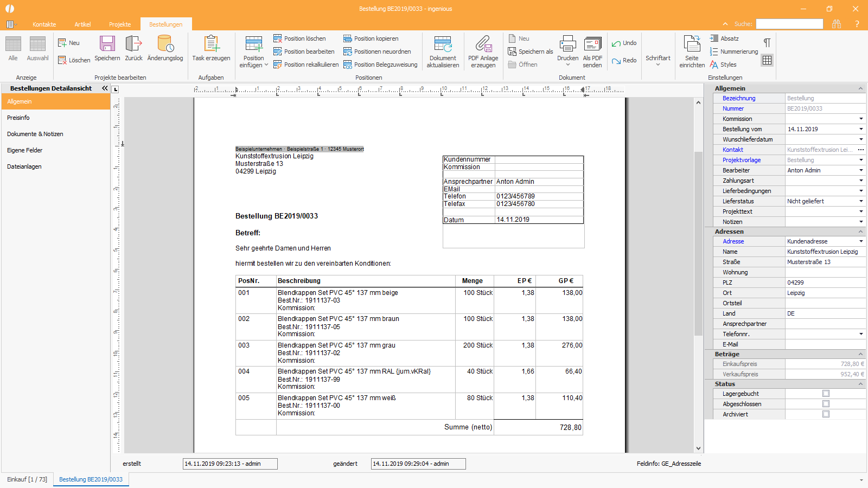Screen dimensions: 868x488
Task: Collapse the Status section
Action: (860, 384)
